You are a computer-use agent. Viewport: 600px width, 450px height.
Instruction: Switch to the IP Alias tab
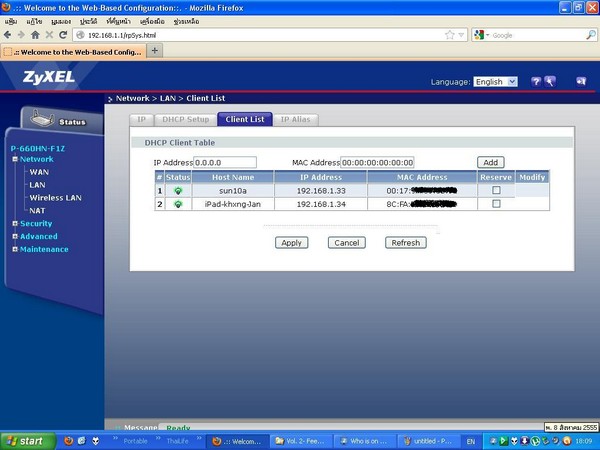point(297,119)
